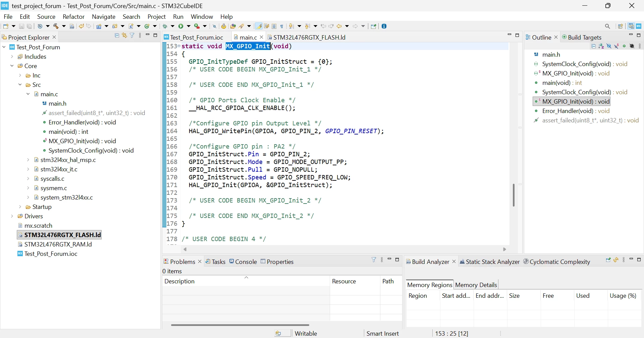Toggle Link with Editor in Project Explorer
The height and width of the screenshot is (338, 644).
124,35
